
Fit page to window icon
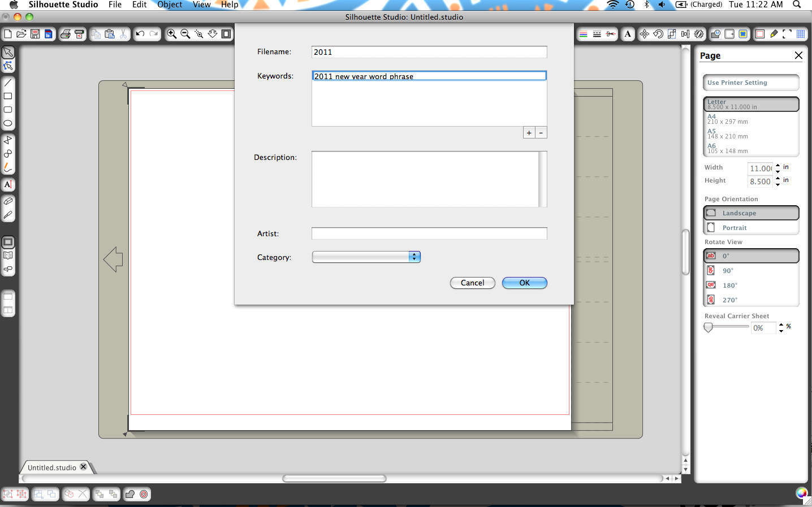226,34
